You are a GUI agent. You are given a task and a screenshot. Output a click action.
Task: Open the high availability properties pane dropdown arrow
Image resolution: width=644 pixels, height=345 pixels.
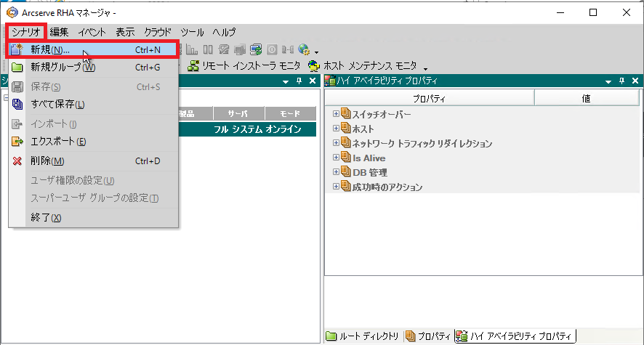coord(608,81)
